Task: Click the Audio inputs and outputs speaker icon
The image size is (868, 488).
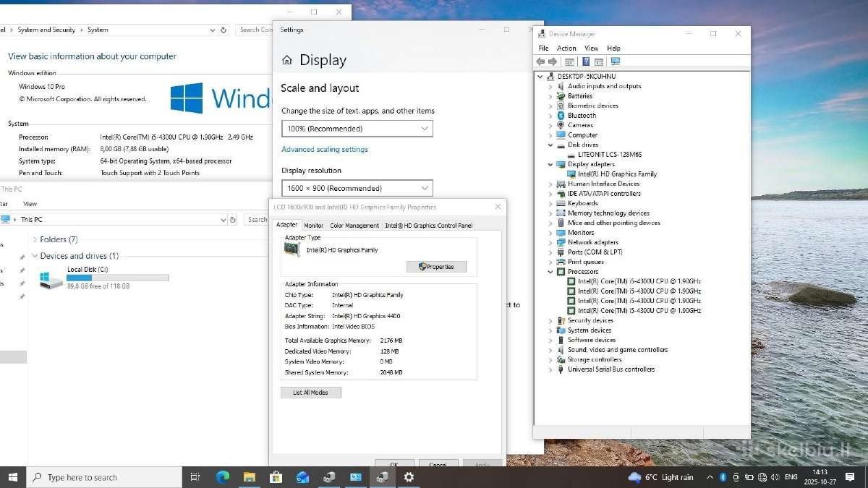Action: click(x=561, y=86)
